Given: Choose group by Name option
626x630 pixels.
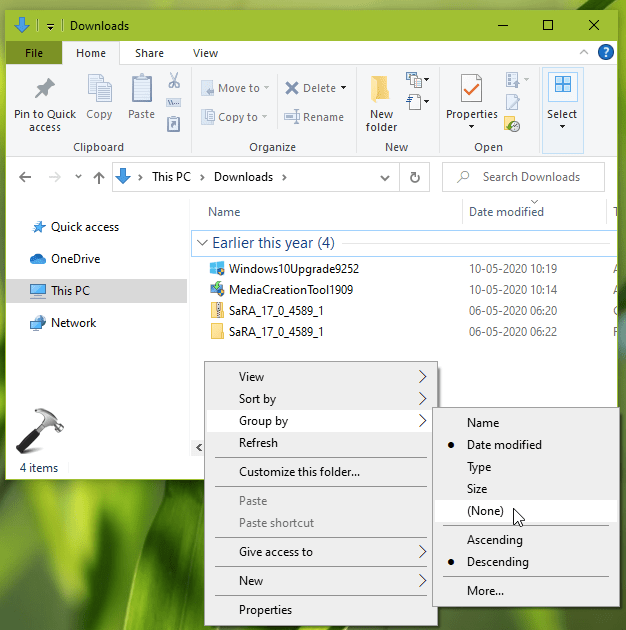Looking at the screenshot, I should pos(526,423).
